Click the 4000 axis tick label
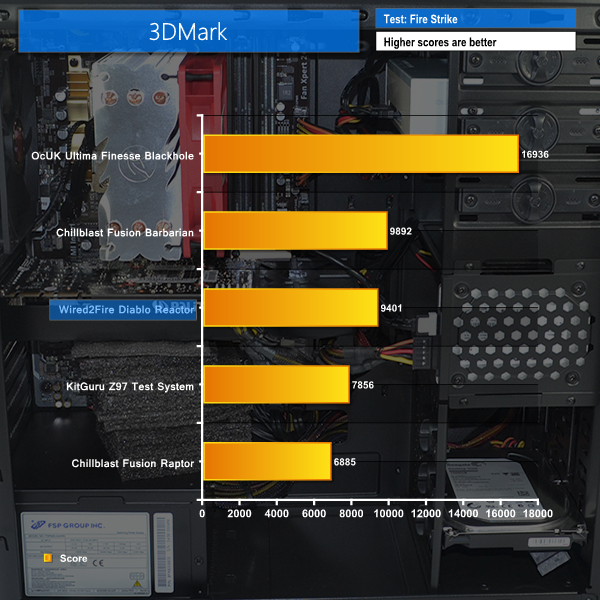Image resolution: width=600 pixels, height=600 pixels. click(277, 514)
